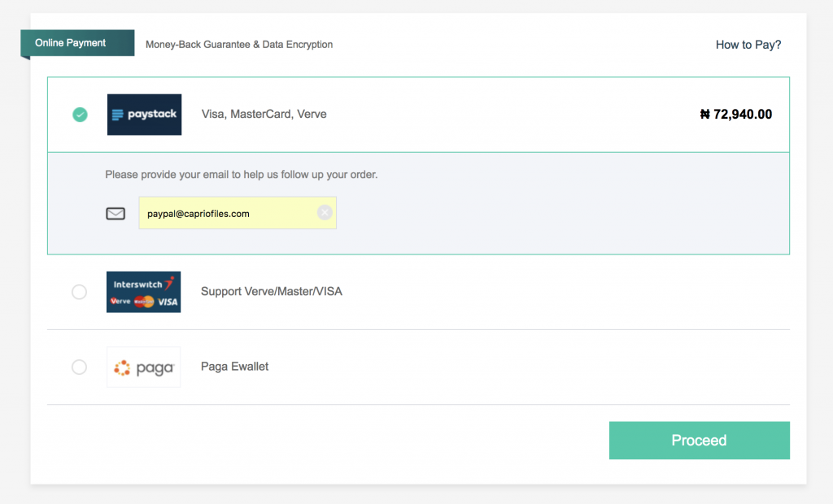Click the email input field
This screenshot has width=833, height=504.
(x=238, y=213)
